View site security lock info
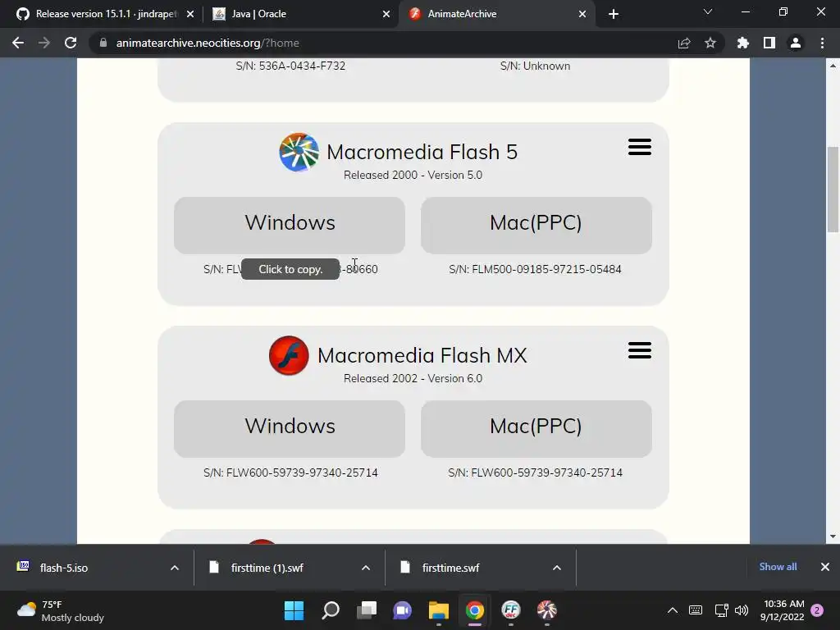The image size is (840, 630). tap(103, 43)
